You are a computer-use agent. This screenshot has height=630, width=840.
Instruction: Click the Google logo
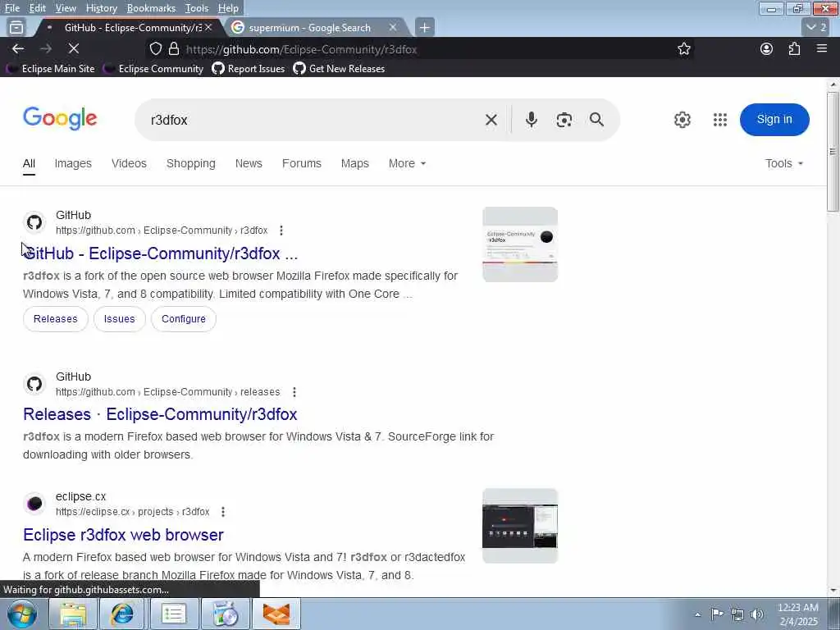pos(60,118)
